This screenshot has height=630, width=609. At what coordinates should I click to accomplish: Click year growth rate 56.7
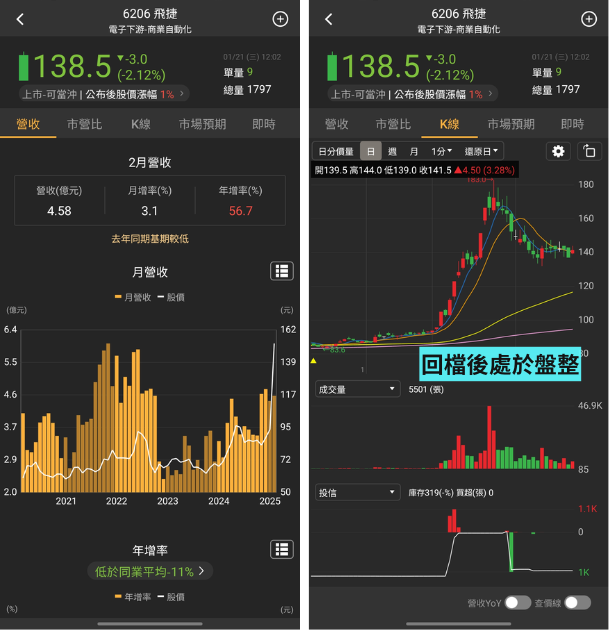click(241, 211)
